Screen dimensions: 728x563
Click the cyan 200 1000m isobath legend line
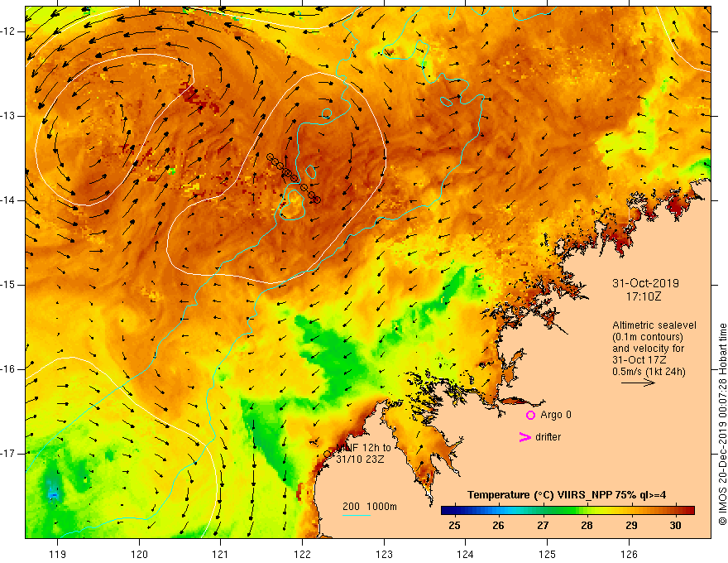click(x=356, y=515)
